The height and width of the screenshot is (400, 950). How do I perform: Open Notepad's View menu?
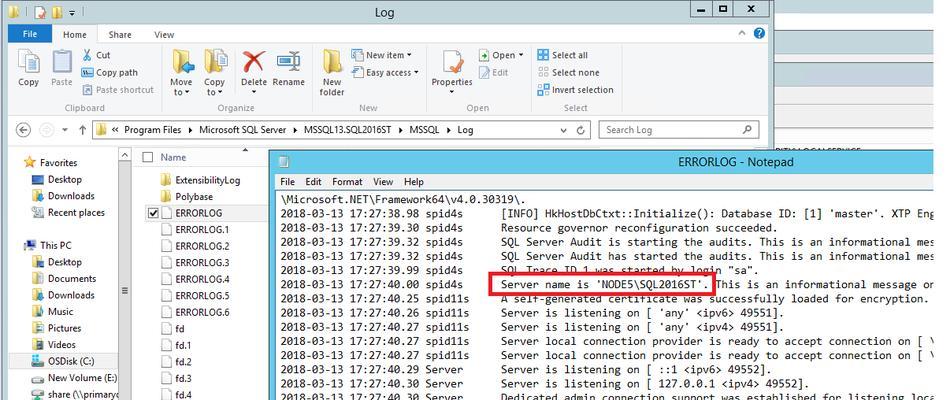(383, 181)
